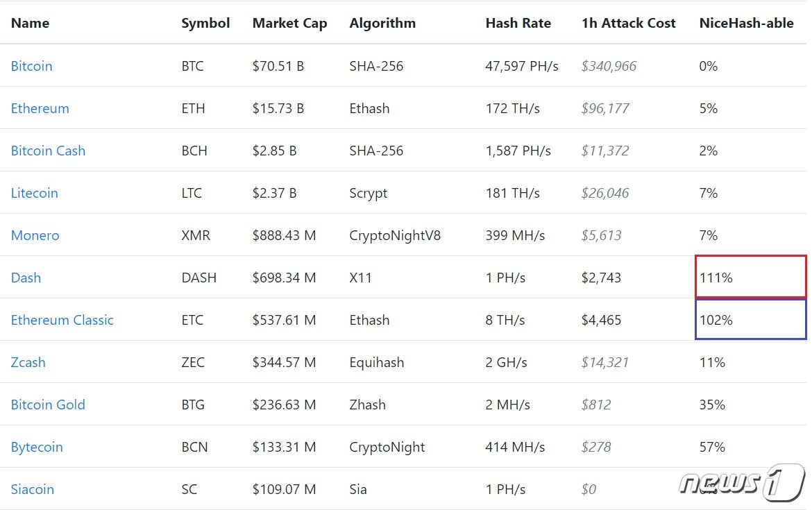Open the Bitcoin Gold link

point(48,405)
